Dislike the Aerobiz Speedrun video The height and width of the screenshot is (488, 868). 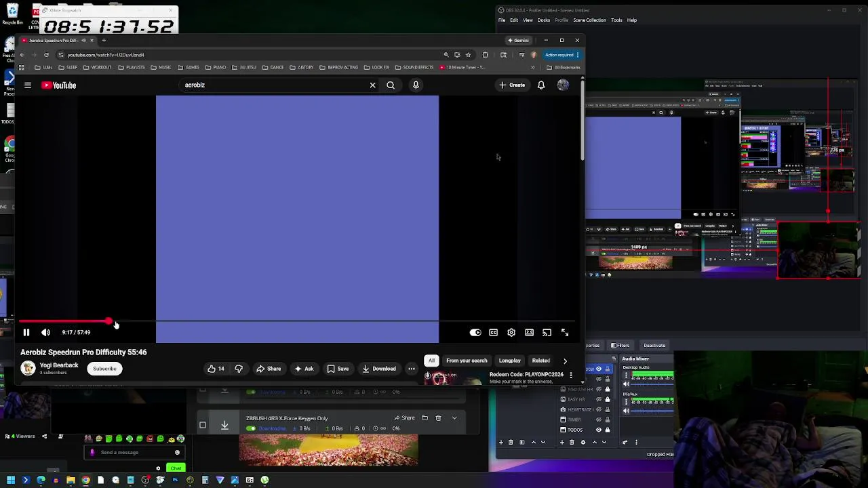[239, 369]
